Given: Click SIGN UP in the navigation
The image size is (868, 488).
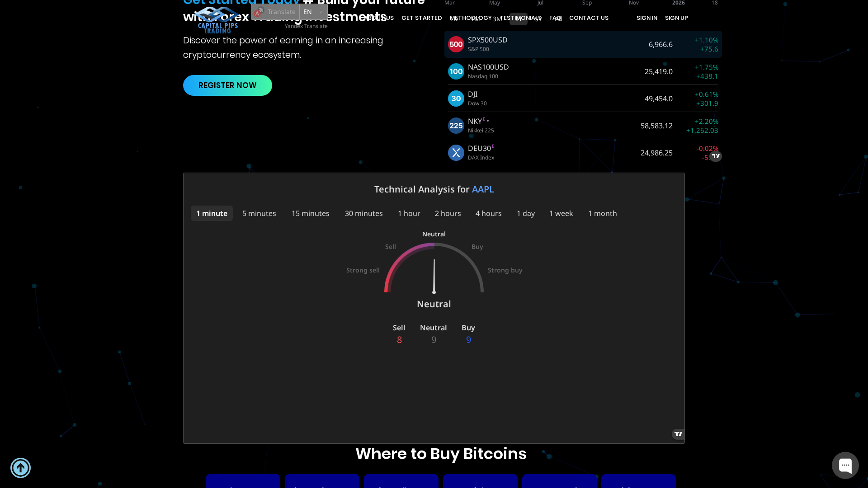Looking at the screenshot, I should (676, 18).
